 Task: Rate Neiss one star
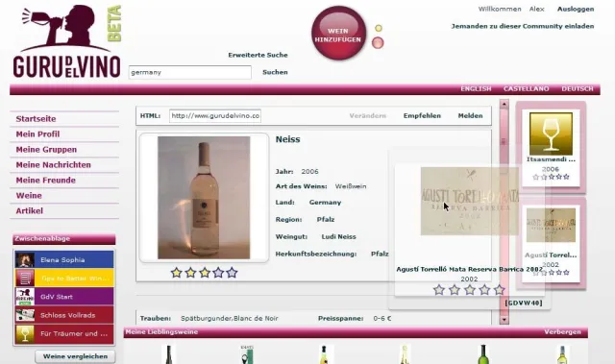pos(177,273)
